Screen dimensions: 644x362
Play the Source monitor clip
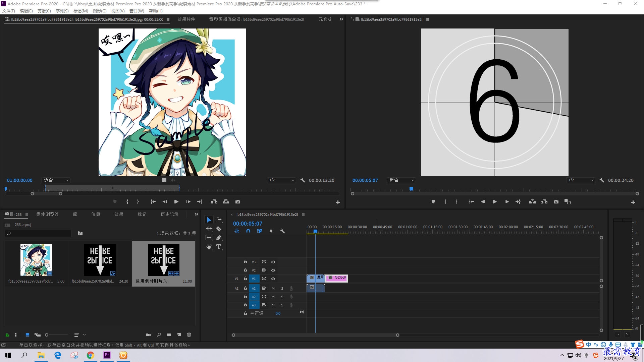(x=176, y=202)
